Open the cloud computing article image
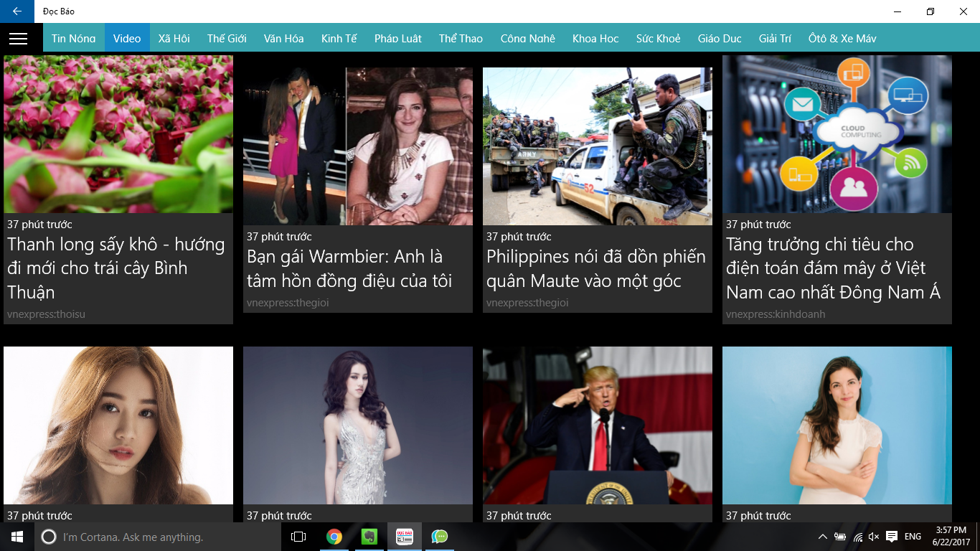Image resolution: width=980 pixels, height=551 pixels. click(x=837, y=134)
